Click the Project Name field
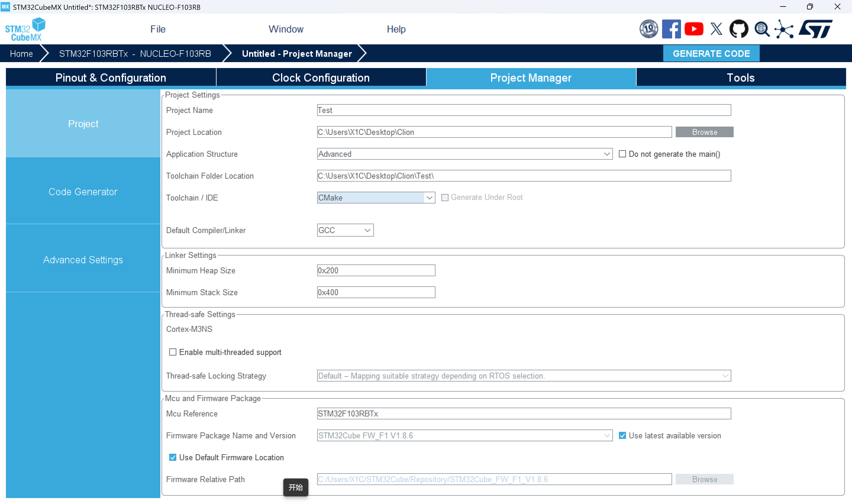This screenshot has width=852, height=504. pyautogui.click(x=524, y=110)
